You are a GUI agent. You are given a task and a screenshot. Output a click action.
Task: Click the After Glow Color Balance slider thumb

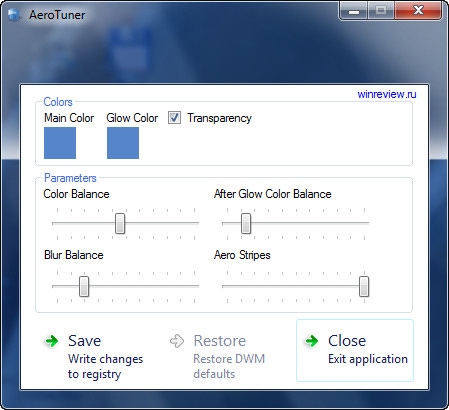tap(246, 224)
